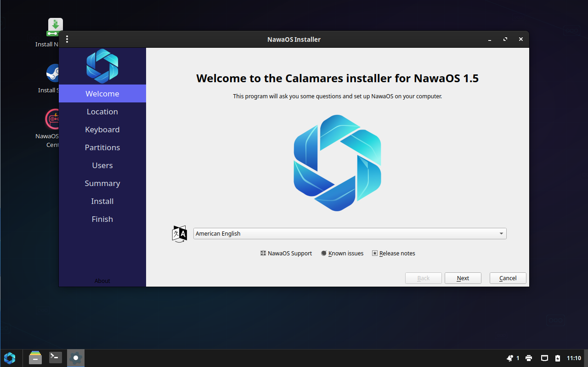Click the clock showing 11:10
The image size is (588, 367).
(x=574, y=358)
